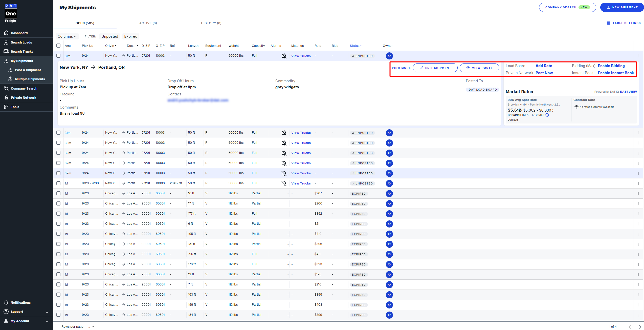Go to next page with right arrow
Screen dimensions: 644x330
tap(640, 327)
